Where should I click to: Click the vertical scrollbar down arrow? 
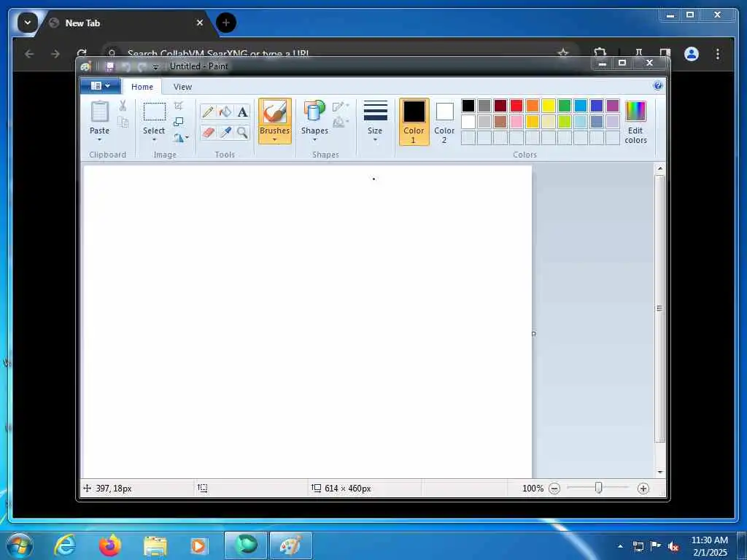pos(659,472)
